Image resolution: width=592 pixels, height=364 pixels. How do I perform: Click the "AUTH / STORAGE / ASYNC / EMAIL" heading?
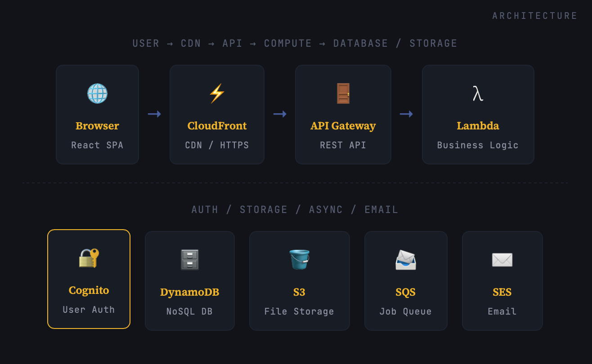click(x=295, y=210)
